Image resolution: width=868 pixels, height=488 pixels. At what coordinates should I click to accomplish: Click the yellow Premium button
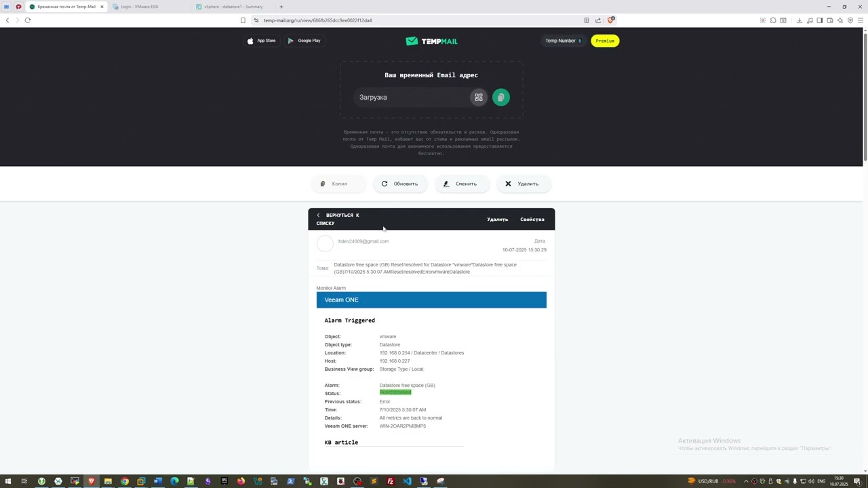(605, 41)
